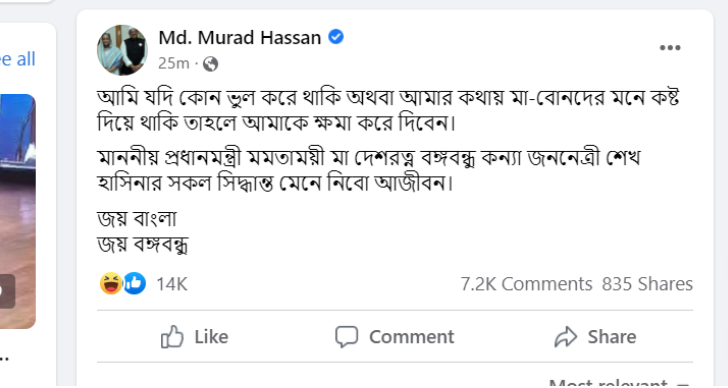Open the 7.2K Comments link
The width and height of the screenshot is (728, 388).
[x=526, y=284]
